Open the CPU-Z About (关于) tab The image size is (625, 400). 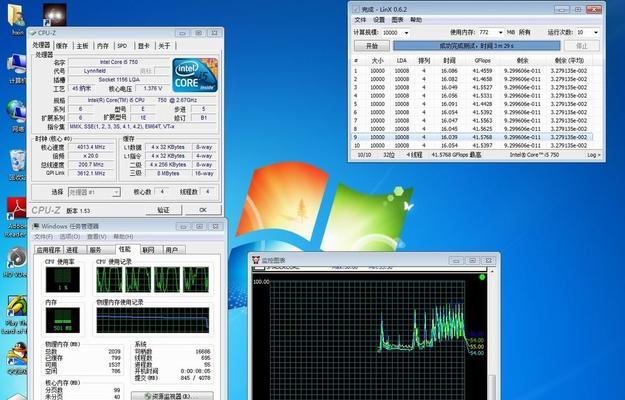(x=164, y=46)
